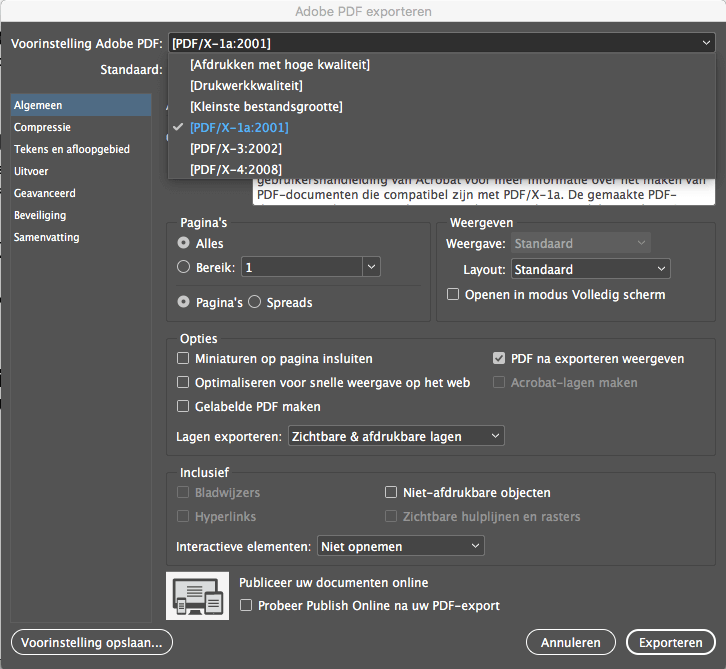
Task: Click the Publiceer uw documenten online text
Action: (333, 582)
